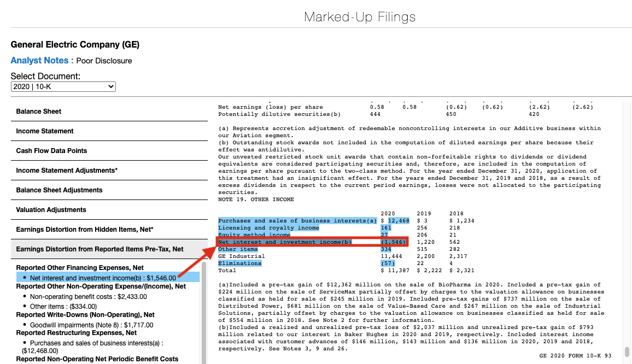Click the highlighted $12,468 value in the table
This screenshot has width=632, height=364.
coord(398,221)
